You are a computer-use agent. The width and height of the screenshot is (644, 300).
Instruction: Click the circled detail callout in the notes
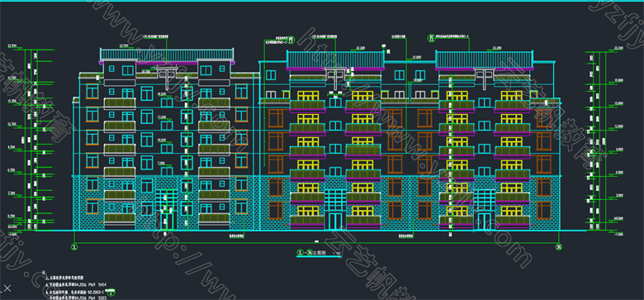(x=110, y=293)
